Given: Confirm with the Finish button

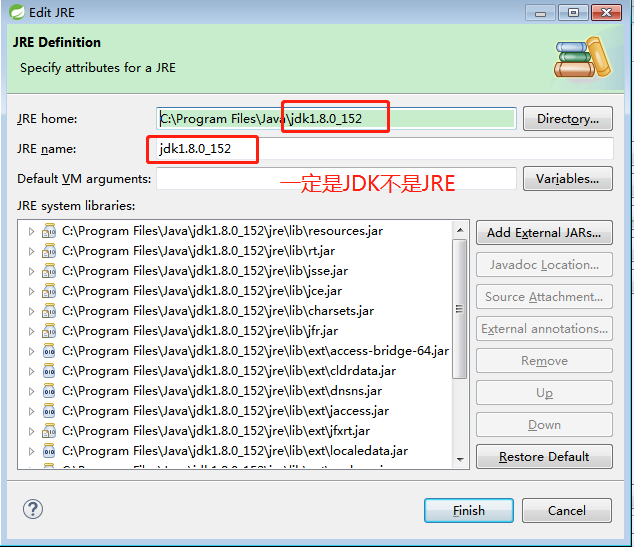Looking at the screenshot, I should [469, 511].
